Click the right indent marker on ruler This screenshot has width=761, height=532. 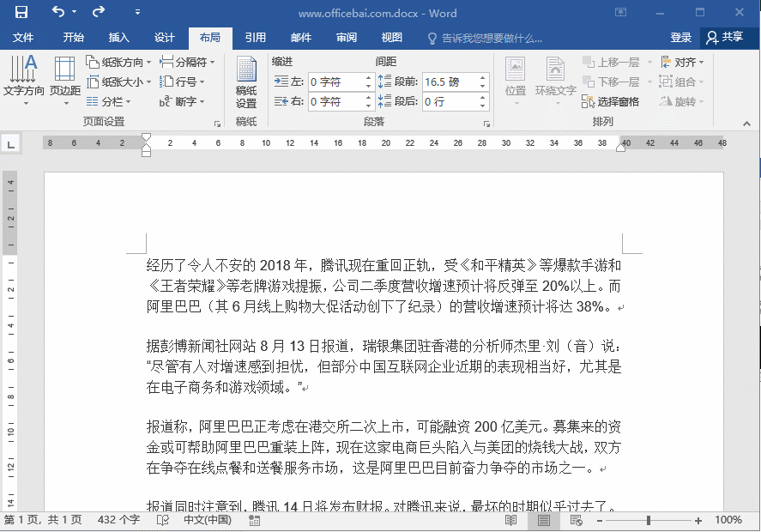[621, 148]
